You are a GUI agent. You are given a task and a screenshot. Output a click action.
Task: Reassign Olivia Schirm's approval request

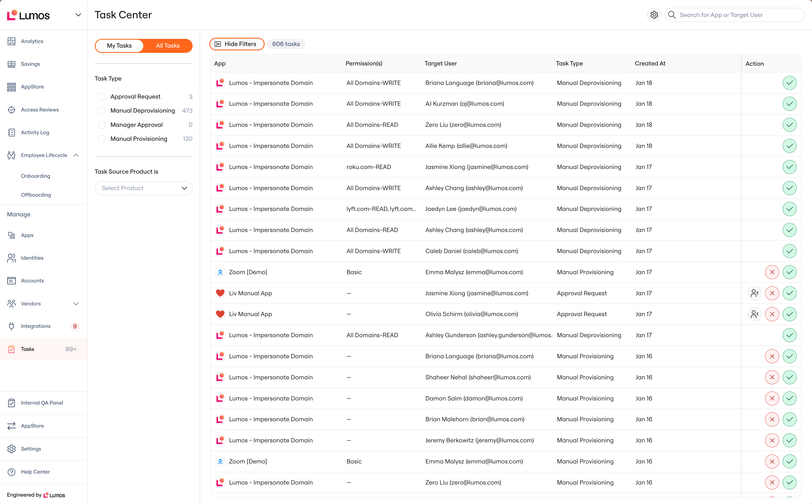754,314
